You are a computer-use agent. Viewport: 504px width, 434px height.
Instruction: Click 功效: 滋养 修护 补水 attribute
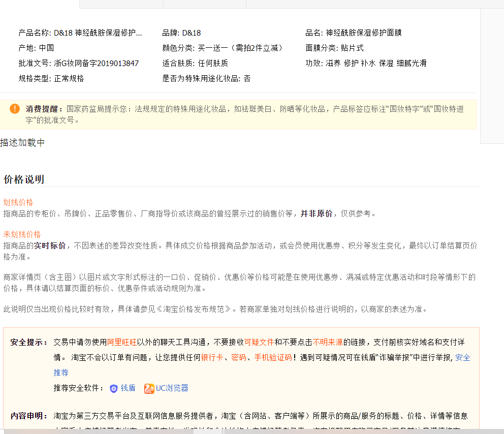tap(366, 64)
